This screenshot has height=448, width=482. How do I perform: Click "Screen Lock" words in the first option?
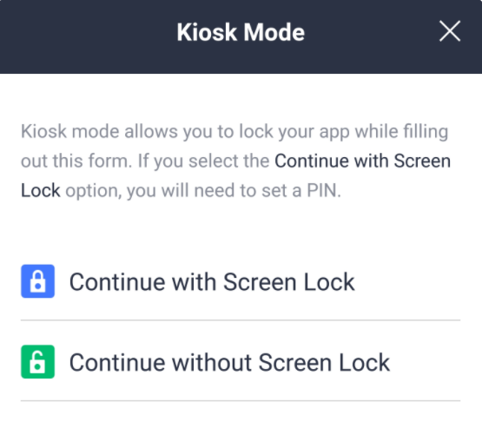(288, 282)
